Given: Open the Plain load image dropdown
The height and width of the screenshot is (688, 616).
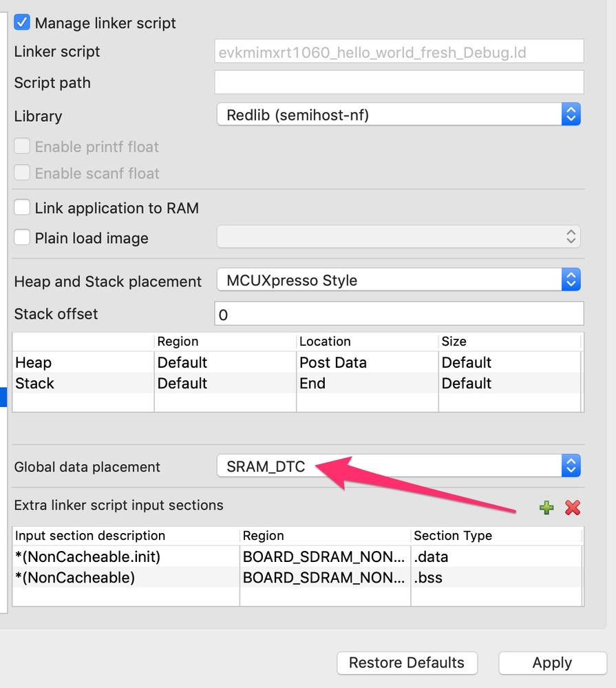Looking at the screenshot, I should click(399, 237).
